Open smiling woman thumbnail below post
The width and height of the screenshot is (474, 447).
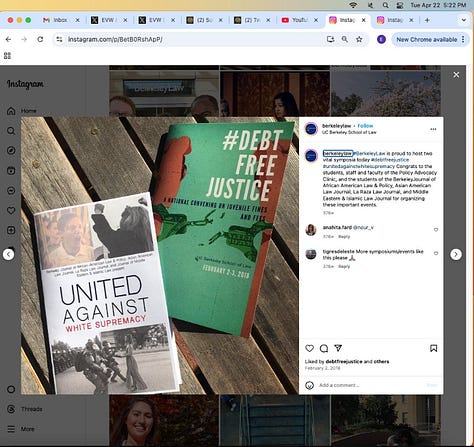pyautogui.click(x=164, y=420)
